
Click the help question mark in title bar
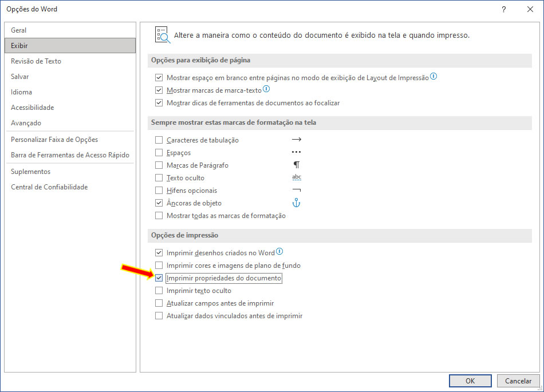(x=504, y=9)
